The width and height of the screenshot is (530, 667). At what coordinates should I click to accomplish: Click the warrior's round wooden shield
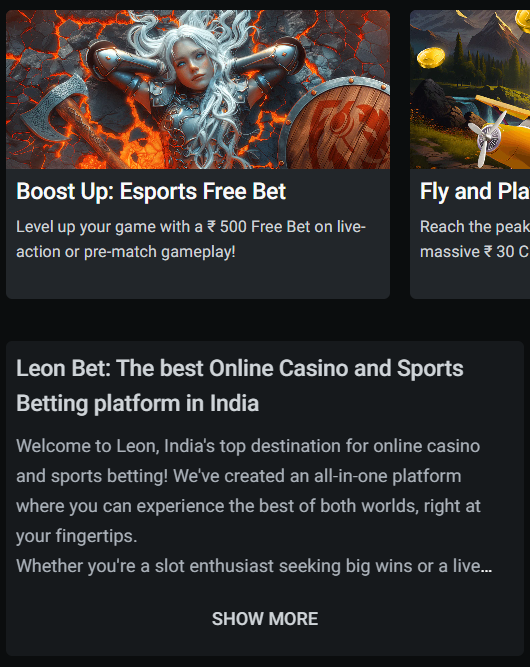(337, 125)
